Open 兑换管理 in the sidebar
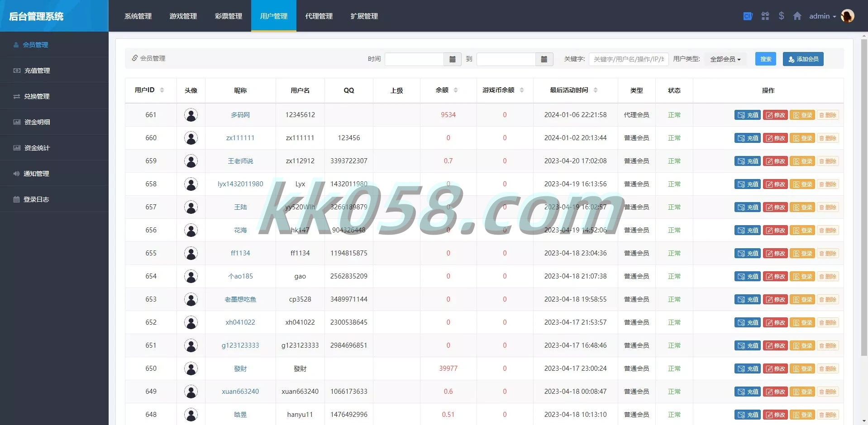 pyautogui.click(x=54, y=96)
